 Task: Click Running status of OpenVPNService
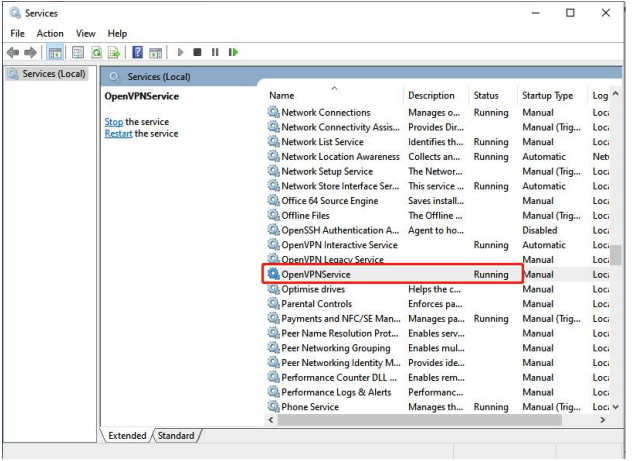click(491, 274)
